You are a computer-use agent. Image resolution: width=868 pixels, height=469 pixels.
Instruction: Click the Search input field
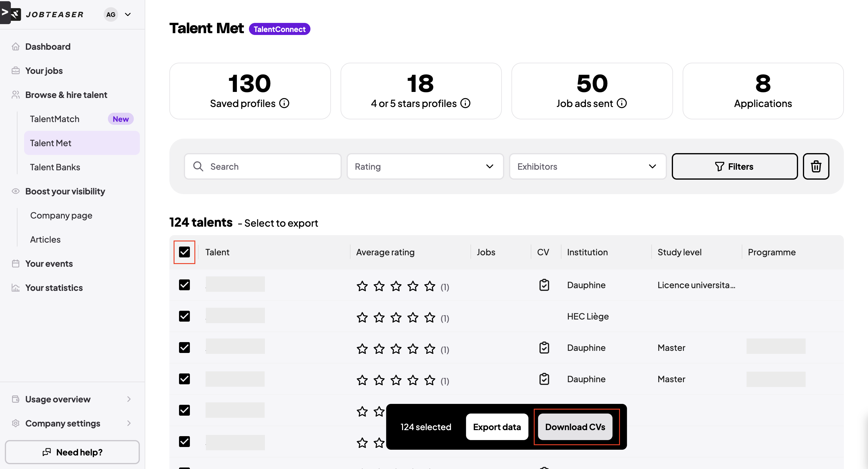[x=263, y=166]
